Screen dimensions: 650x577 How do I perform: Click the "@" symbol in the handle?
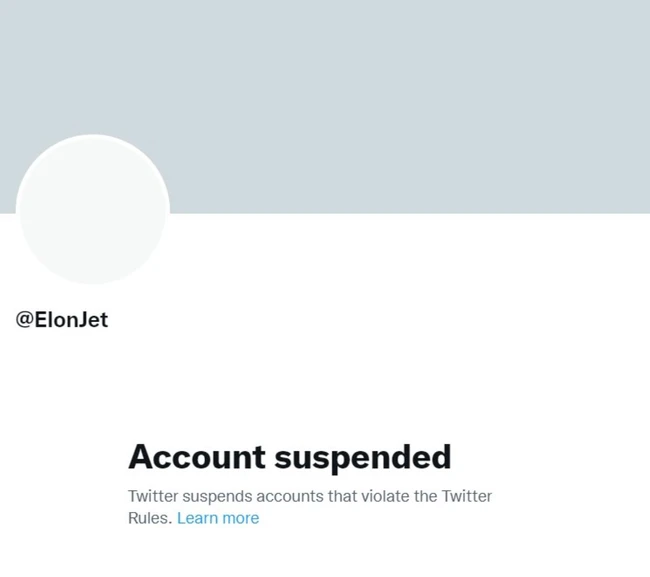(x=25, y=320)
